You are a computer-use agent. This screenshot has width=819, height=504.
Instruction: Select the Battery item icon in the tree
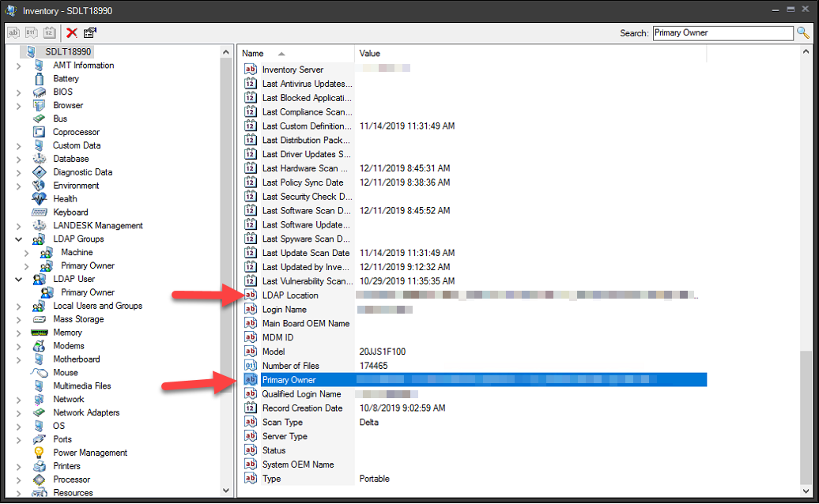39,79
